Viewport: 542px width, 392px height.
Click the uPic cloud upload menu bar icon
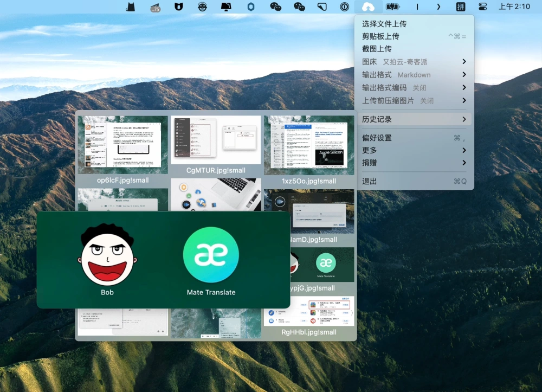(x=368, y=7)
